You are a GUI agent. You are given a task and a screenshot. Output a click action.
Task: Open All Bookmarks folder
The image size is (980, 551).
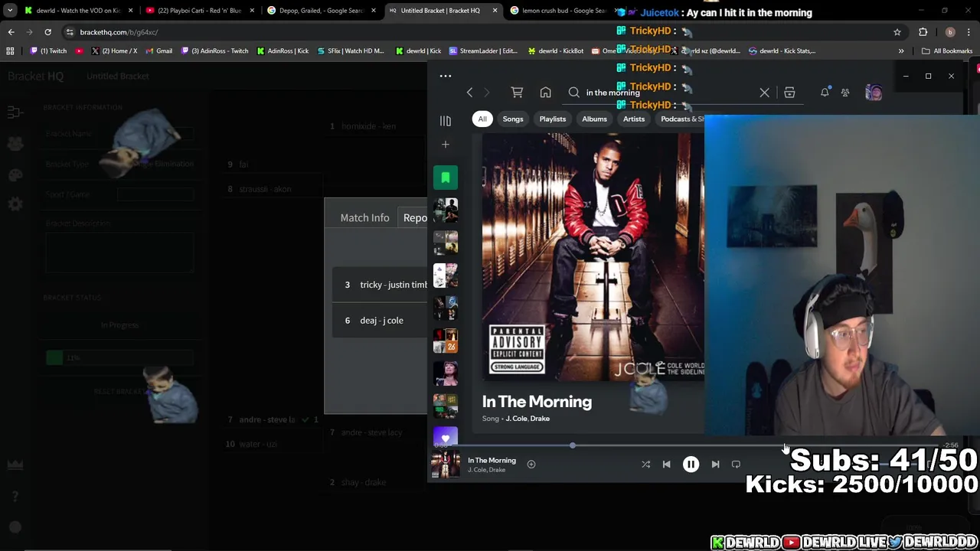point(947,51)
